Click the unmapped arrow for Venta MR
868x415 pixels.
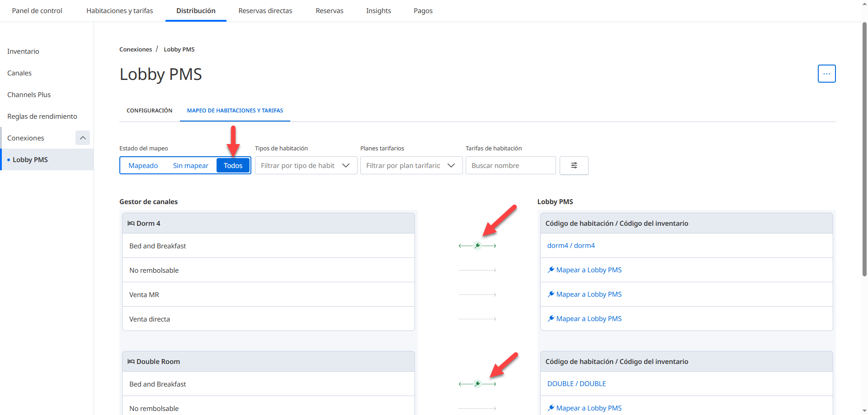click(477, 294)
